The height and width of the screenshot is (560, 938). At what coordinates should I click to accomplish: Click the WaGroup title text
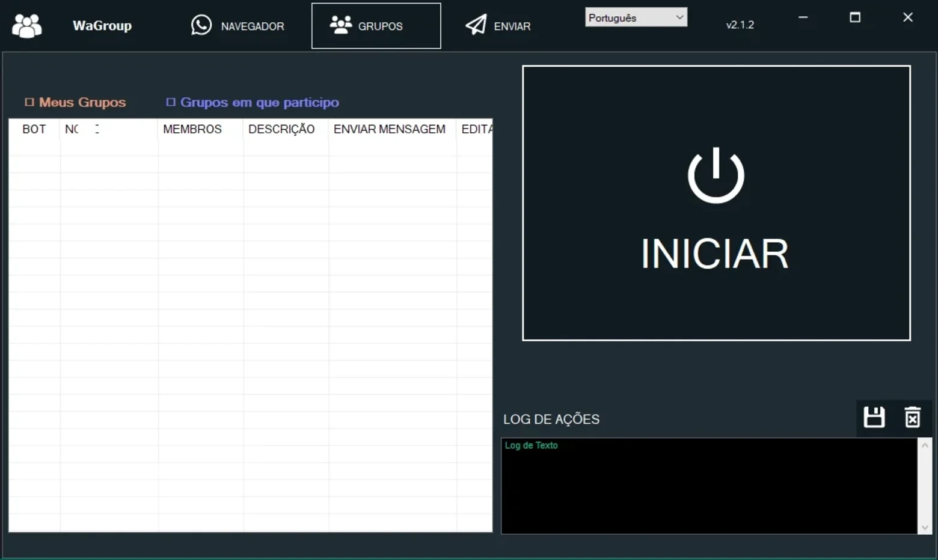(102, 26)
